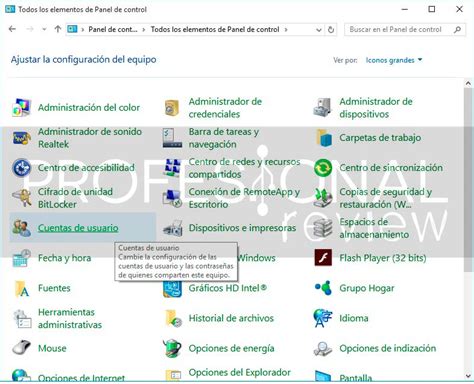Click Todos los elementos de Panel de control breadcrumb
The image size is (474, 384).
pyautogui.click(x=215, y=29)
